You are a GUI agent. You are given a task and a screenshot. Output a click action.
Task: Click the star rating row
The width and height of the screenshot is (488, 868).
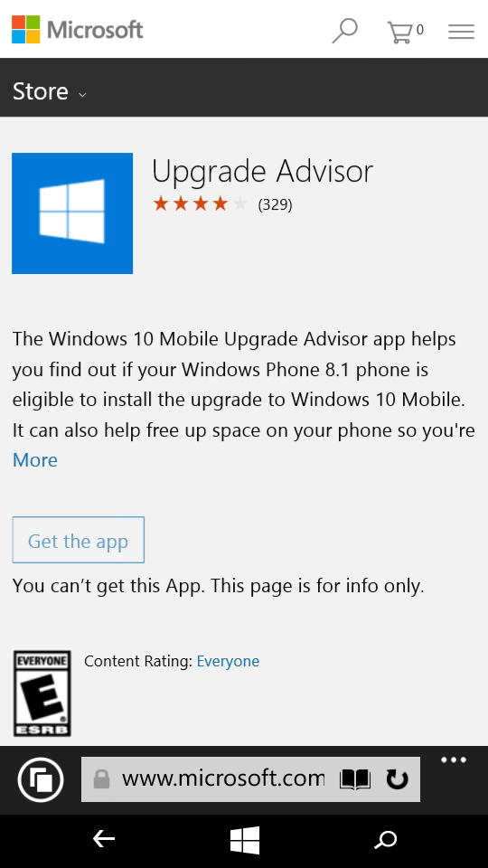click(200, 204)
